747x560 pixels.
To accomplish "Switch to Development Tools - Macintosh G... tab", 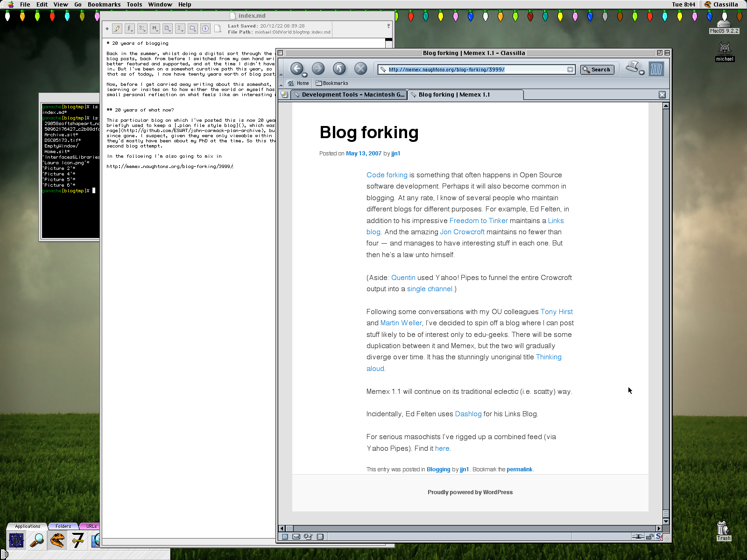I will (348, 95).
